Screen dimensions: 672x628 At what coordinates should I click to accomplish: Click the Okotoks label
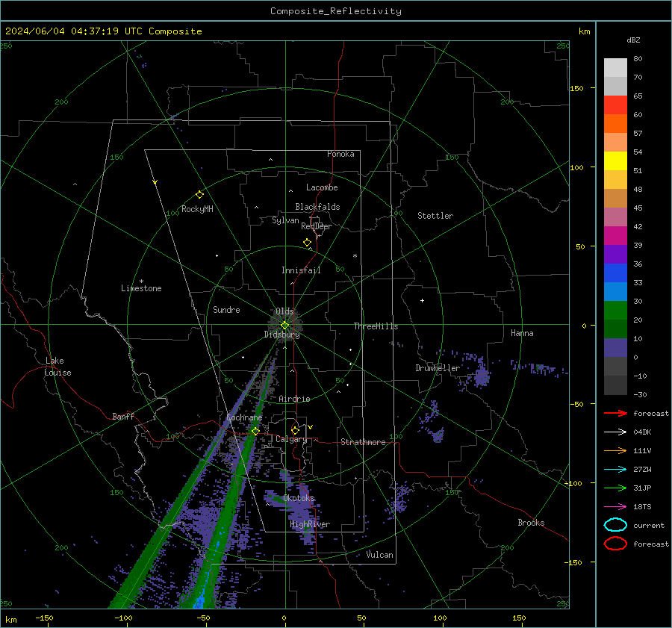[299, 498]
